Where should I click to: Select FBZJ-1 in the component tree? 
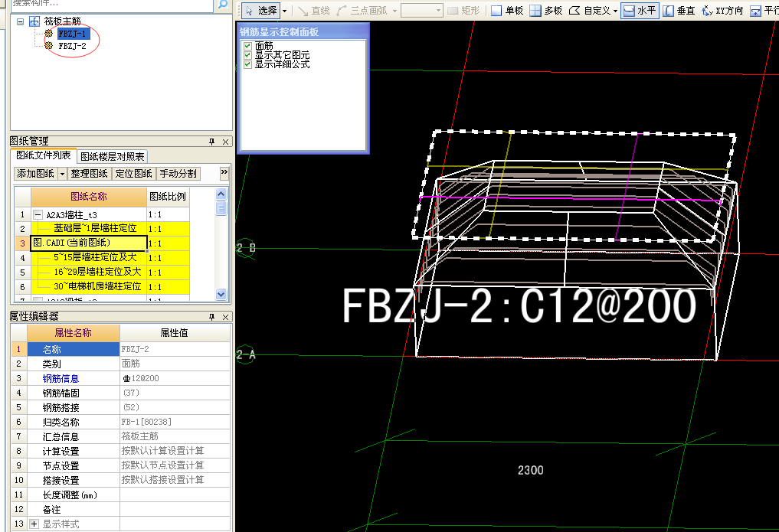pos(72,34)
